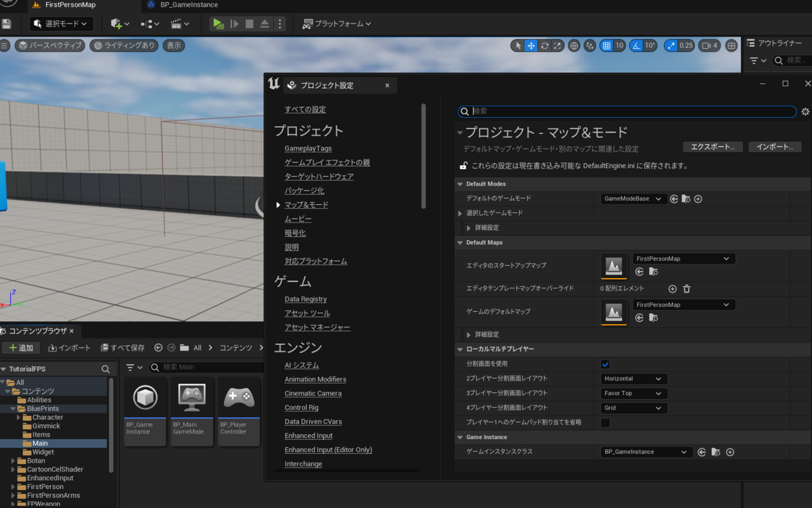Open grid snap value 10

click(x=619, y=45)
